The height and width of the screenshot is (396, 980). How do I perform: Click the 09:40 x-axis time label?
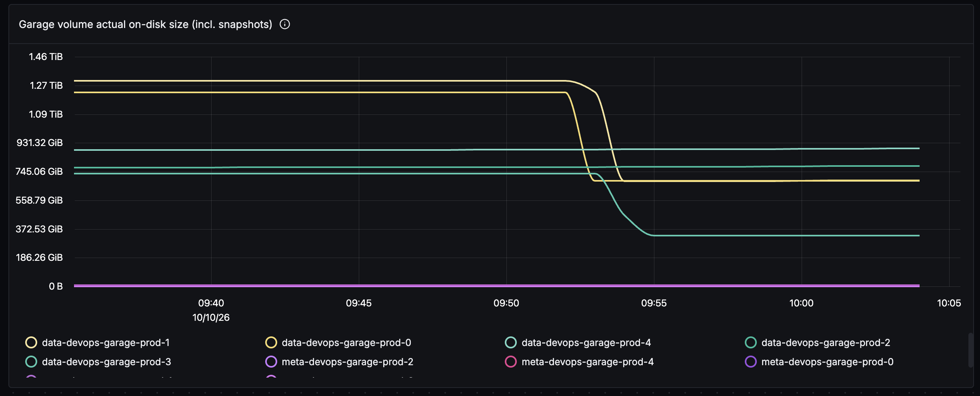pos(211,303)
